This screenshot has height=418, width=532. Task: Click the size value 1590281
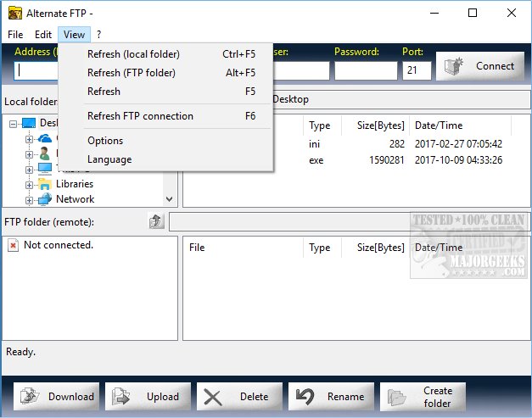(x=387, y=160)
